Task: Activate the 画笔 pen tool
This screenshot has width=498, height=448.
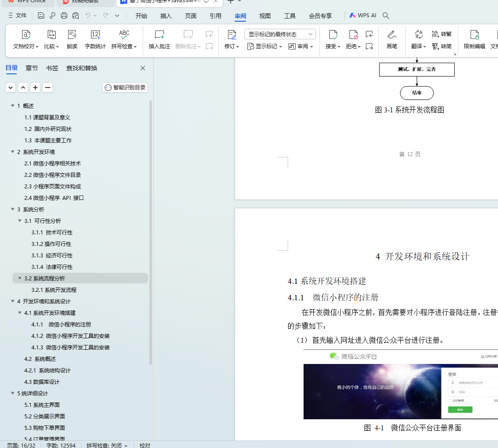Action: [x=392, y=39]
